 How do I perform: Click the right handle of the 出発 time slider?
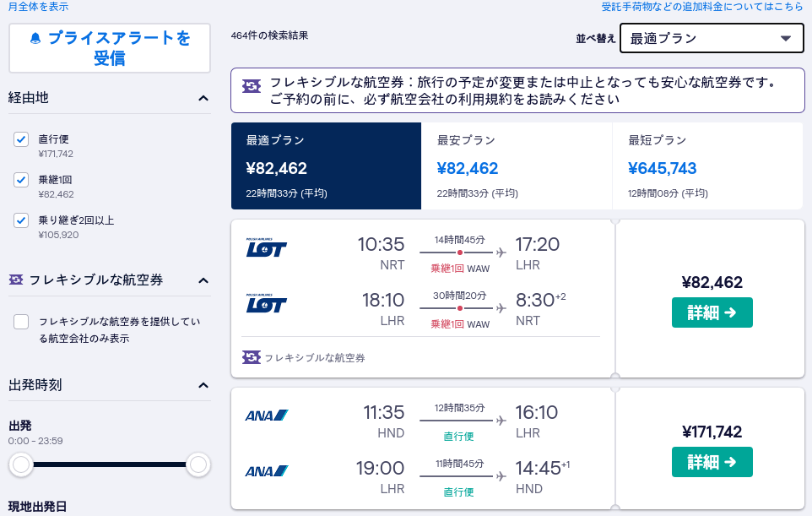point(198,464)
